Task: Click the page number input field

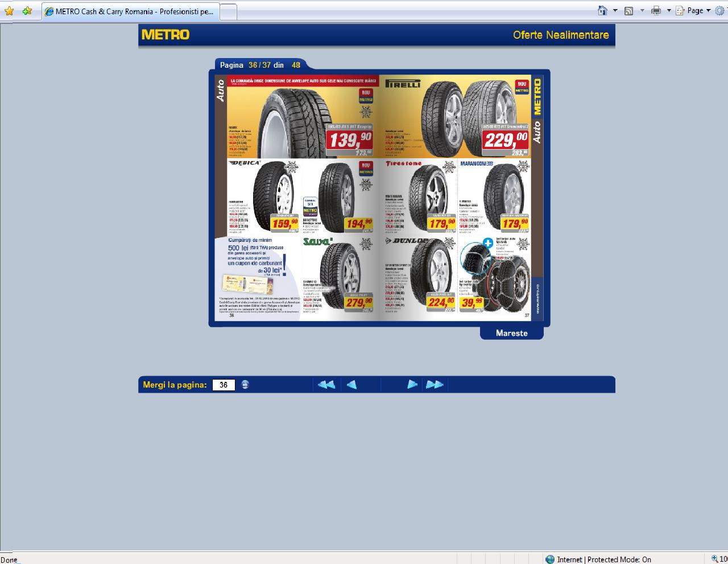Action: pos(224,385)
